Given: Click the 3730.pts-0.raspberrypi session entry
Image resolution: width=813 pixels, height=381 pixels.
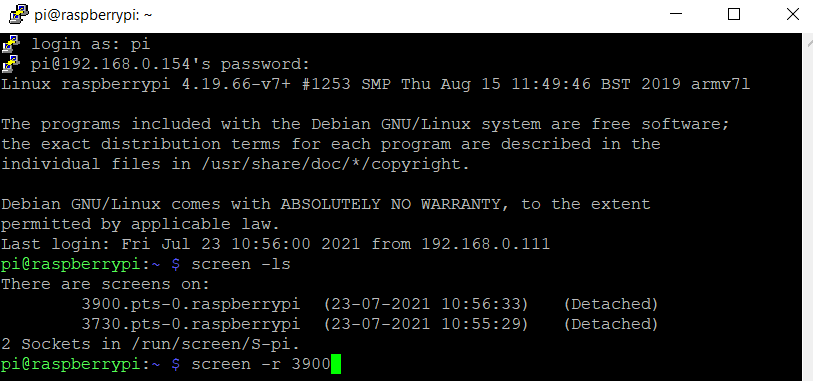Looking at the screenshot, I should [x=191, y=324].
